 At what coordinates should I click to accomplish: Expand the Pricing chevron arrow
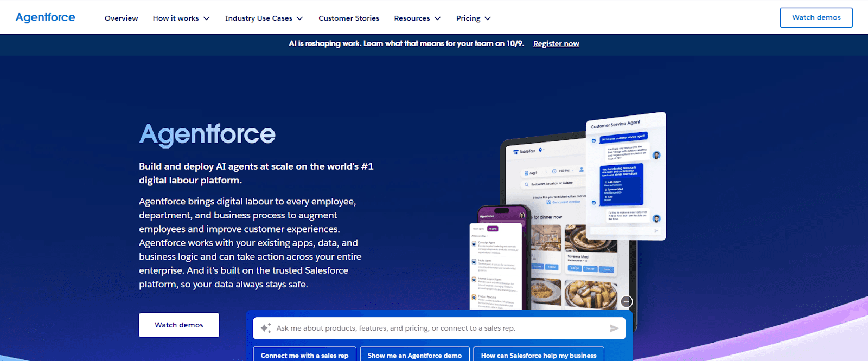pyautogui.click(x=488, y=18)
